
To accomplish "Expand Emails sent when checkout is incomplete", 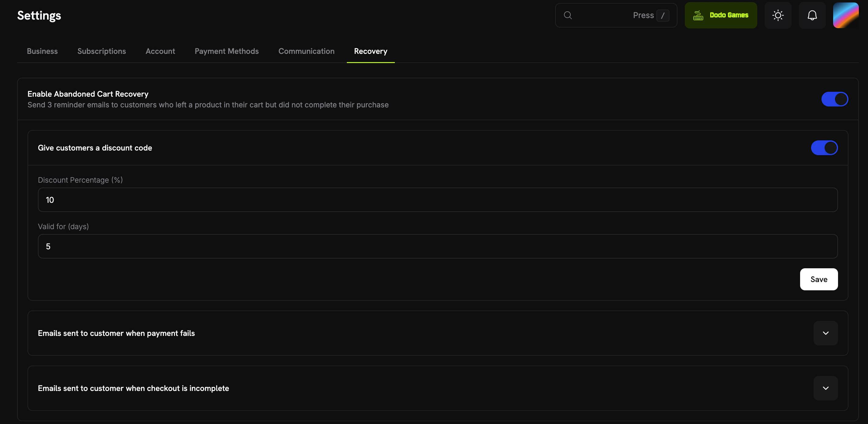I will click(x=825, y=388).
